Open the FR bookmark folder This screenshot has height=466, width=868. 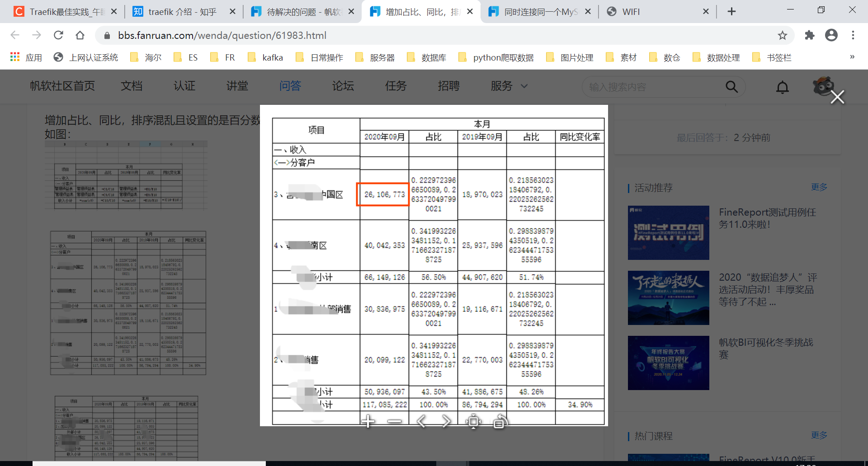click(x=222, y=57)
